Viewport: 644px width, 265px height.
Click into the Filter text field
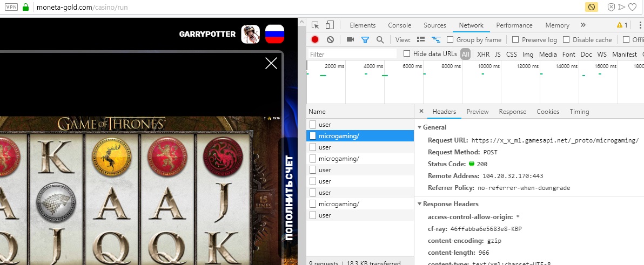[x=352, y=54]
